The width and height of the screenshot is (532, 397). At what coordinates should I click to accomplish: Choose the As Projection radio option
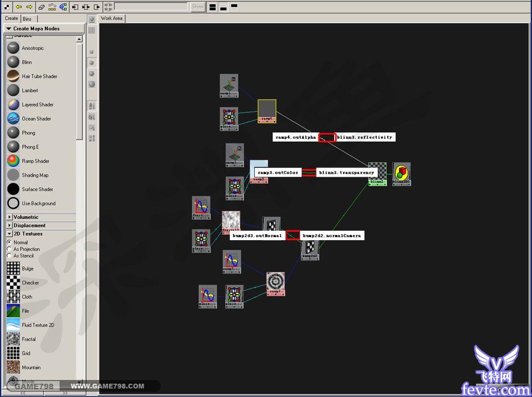click(10, 249)
